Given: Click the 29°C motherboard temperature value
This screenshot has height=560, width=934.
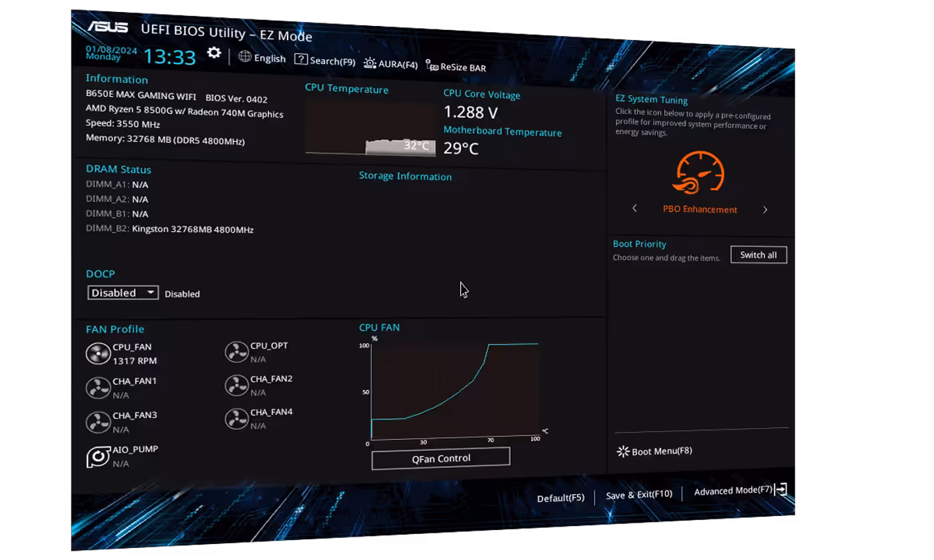Looking at the screenshot, I should click(461, 148).
